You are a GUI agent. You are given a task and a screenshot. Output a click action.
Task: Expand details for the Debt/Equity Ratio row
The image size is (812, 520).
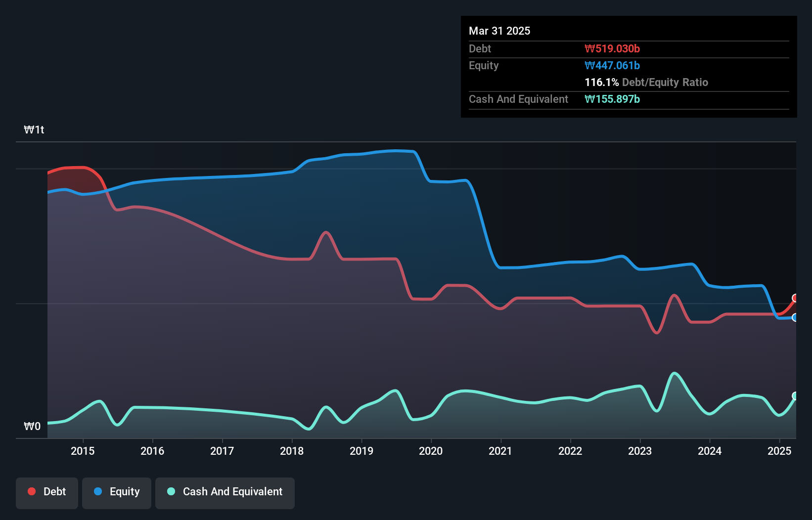click(646, 82)
